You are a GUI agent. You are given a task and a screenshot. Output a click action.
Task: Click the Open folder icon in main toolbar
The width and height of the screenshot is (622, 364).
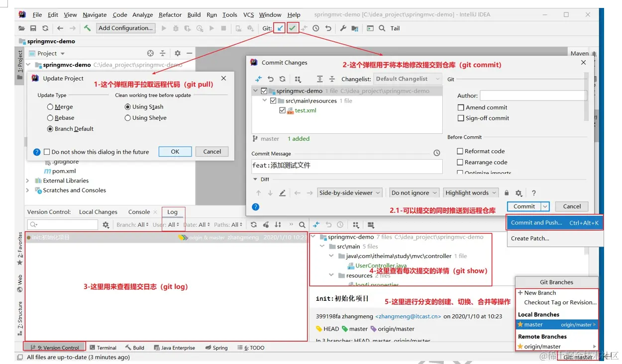click(x=21, y=28)
